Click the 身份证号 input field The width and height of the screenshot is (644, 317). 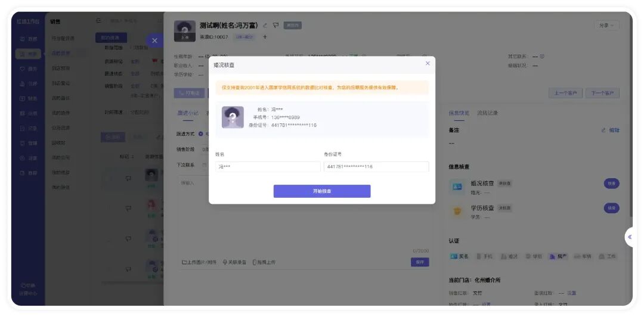click(x=376, y=167)
